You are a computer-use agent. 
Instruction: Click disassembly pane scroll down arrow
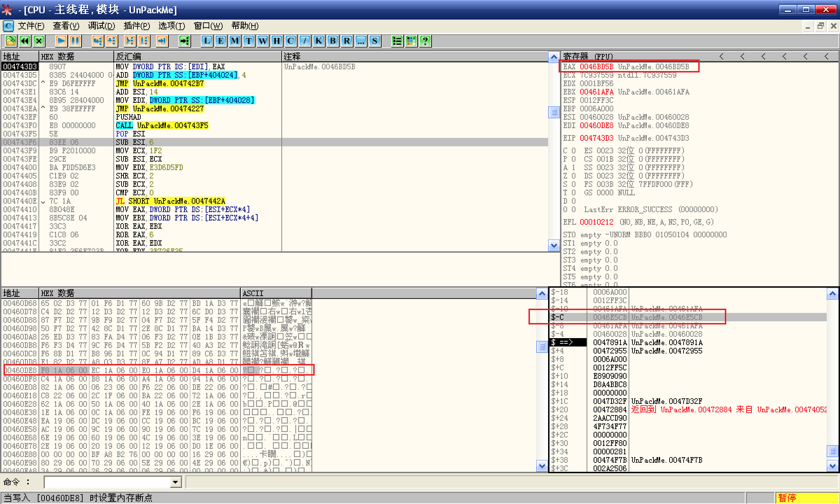point(554,246)
